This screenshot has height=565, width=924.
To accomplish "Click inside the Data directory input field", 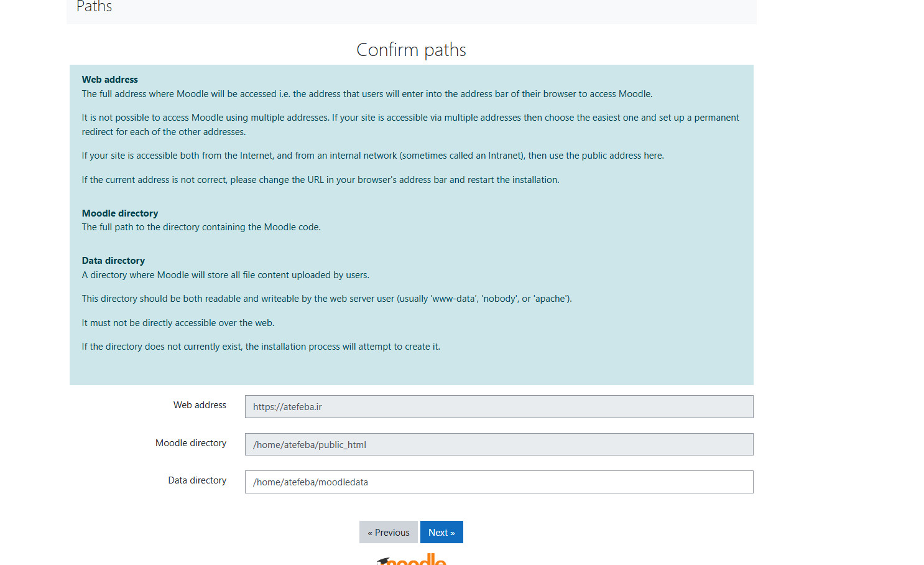I will 497,482.
